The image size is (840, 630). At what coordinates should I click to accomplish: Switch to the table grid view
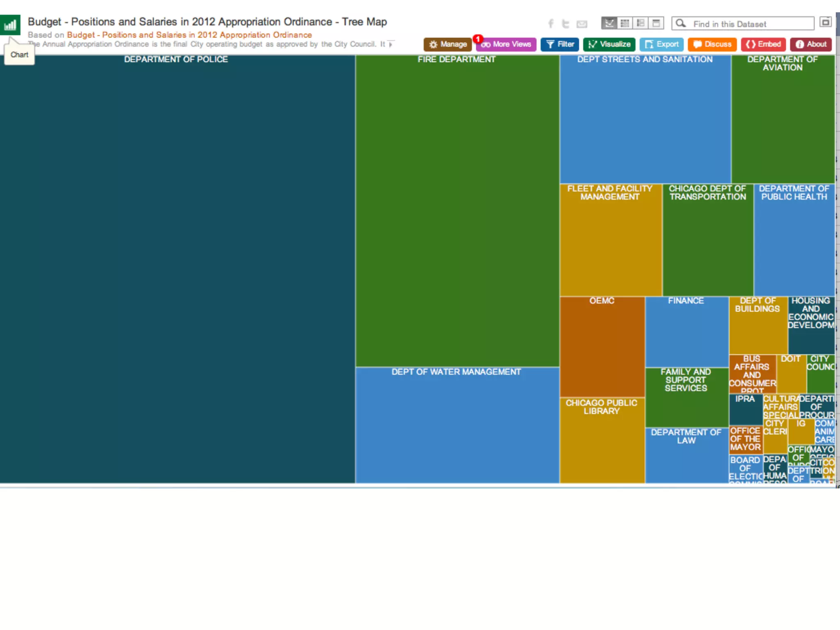(x=625, y=23)
